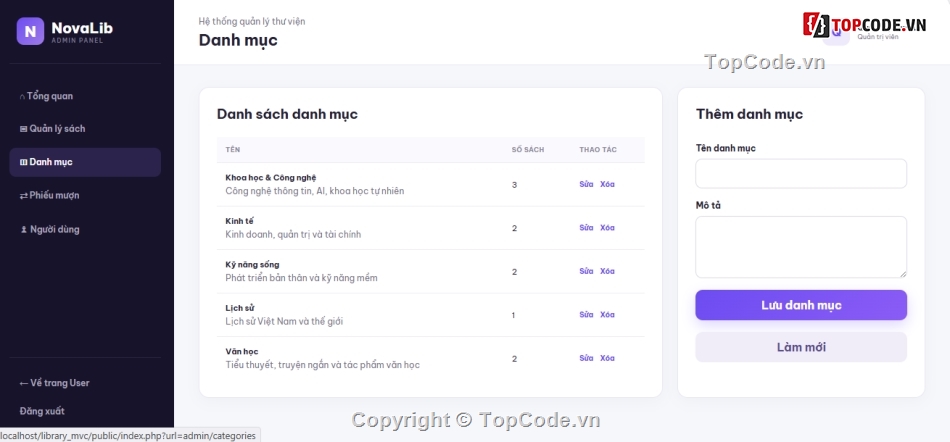Viewport: 950px width, 442px height.
Task: Delete the Kinh tế category with Xóa
Action: coord(607,228)
